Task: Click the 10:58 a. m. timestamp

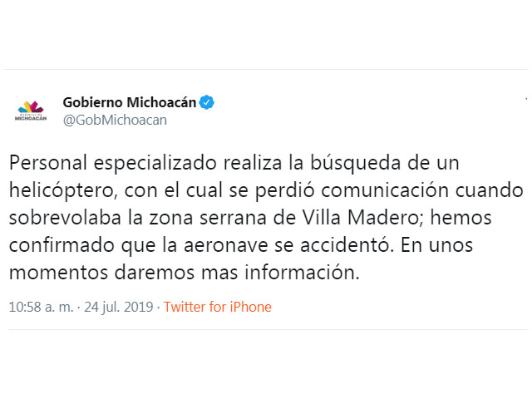Action: click(41, 307)
